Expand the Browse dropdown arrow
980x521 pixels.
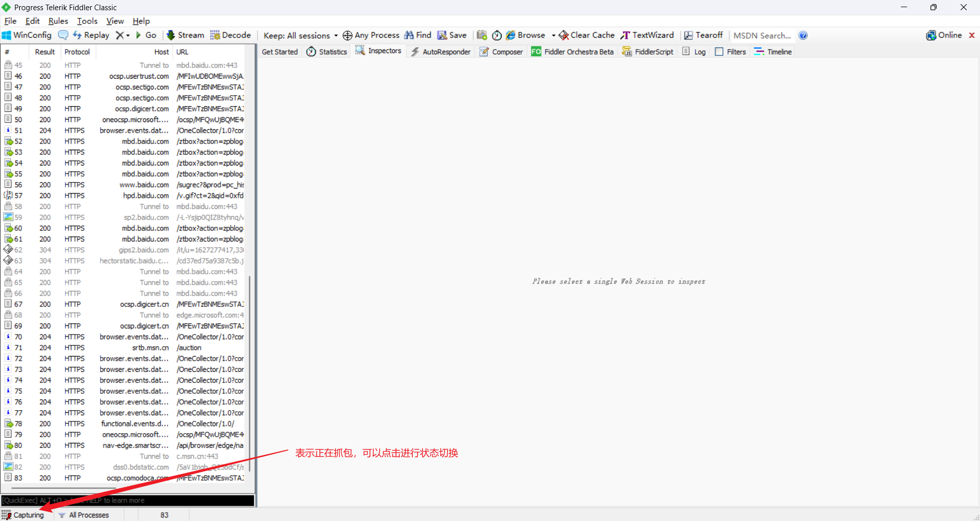point(553,36)
